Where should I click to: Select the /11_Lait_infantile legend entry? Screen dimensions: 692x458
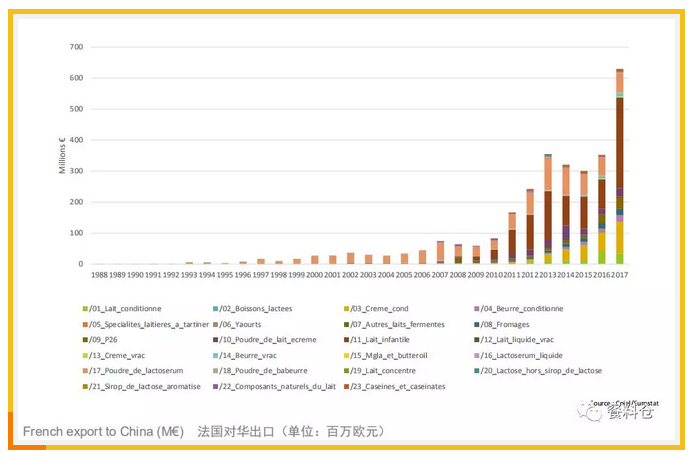(x=390, y=340)
